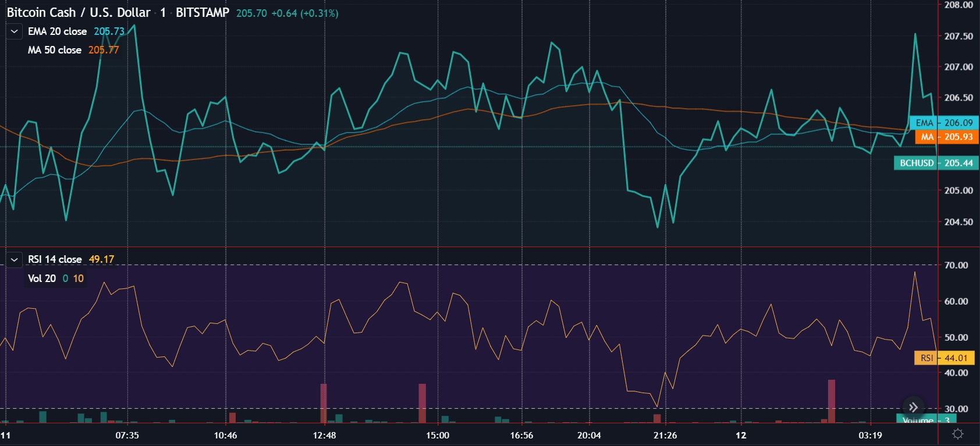Click the 12:48 time axis label
Image resolution: width=980 pixels, height=446 pixels.
[x=324, y=435]
